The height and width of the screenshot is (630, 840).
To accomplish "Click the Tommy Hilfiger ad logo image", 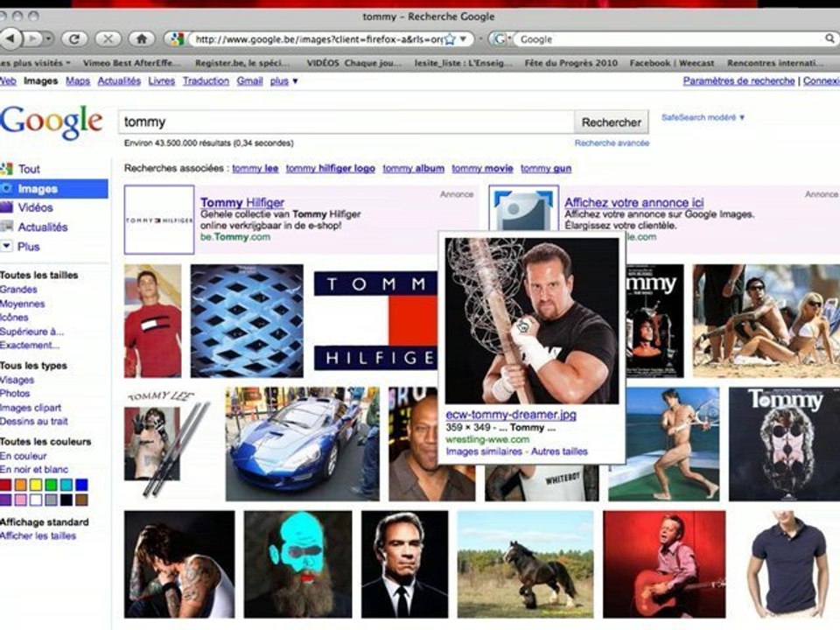I will pos(159,220).
